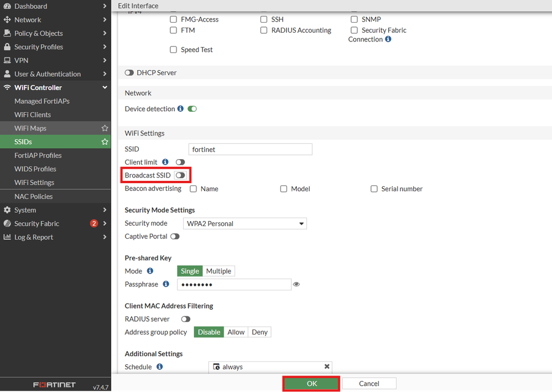552x392 pixels.
Task: Click the User & Authentication person icon
Action: click(x=7, y=74)
